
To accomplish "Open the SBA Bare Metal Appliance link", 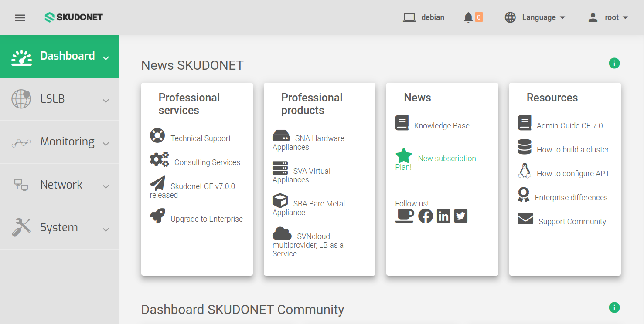I will tap(309, 208).
